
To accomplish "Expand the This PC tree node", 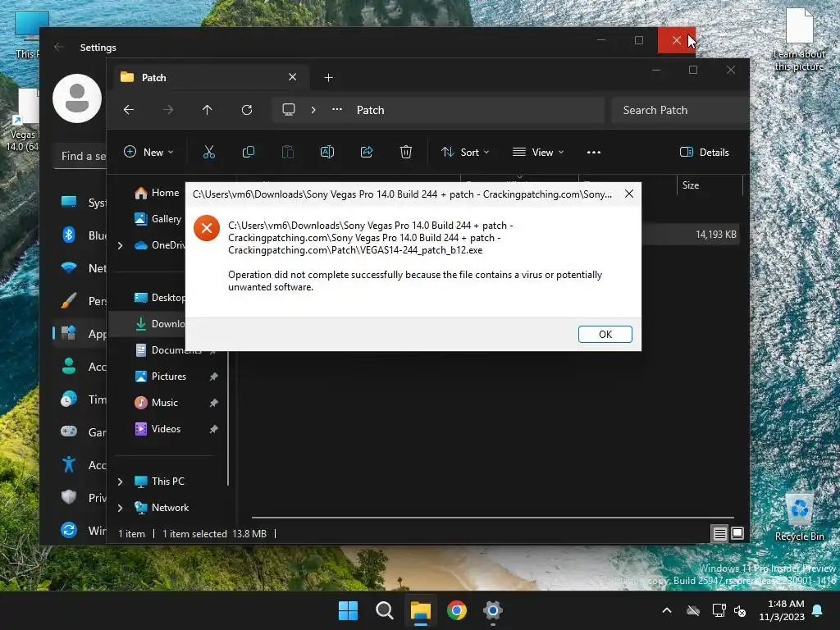I will (121, 482).
